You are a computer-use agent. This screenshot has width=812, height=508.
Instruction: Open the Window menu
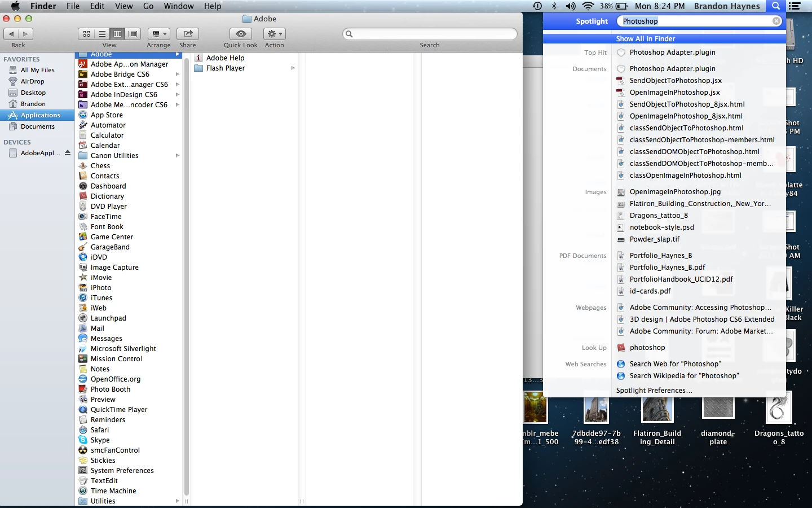tap(179, 6)
